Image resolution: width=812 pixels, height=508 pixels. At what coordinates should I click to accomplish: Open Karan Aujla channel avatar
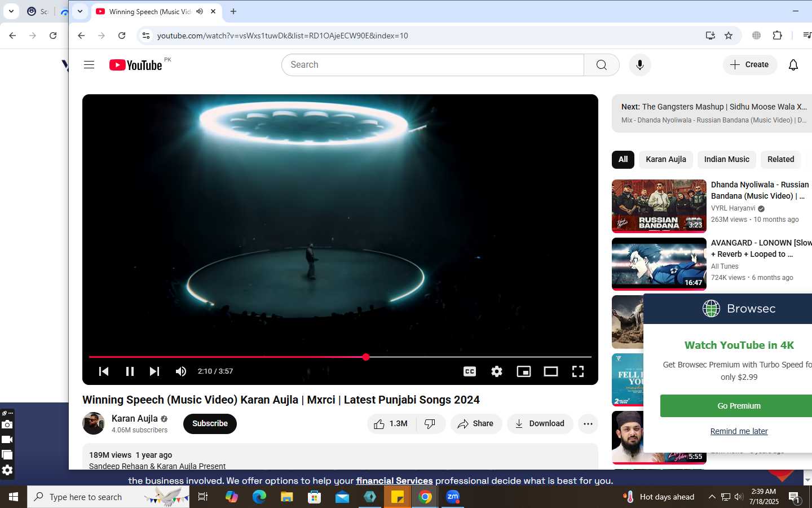(94, 423)
